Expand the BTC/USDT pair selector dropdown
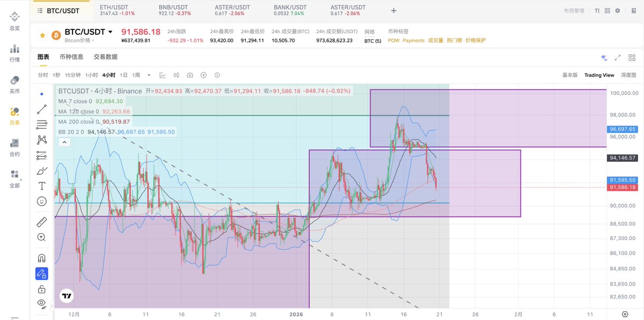Viewport: 644px width, 320px height. [x=111, y=32]
